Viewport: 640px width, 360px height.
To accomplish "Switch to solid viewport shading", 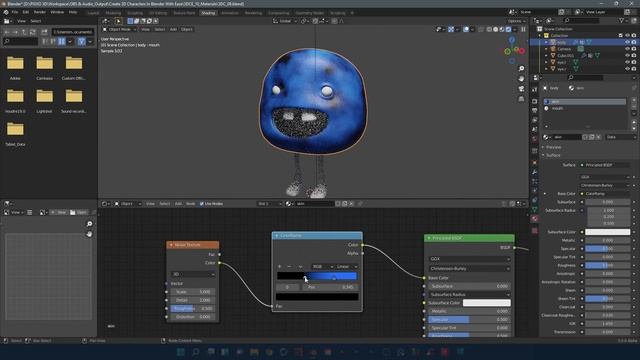I will pos(496,29).
